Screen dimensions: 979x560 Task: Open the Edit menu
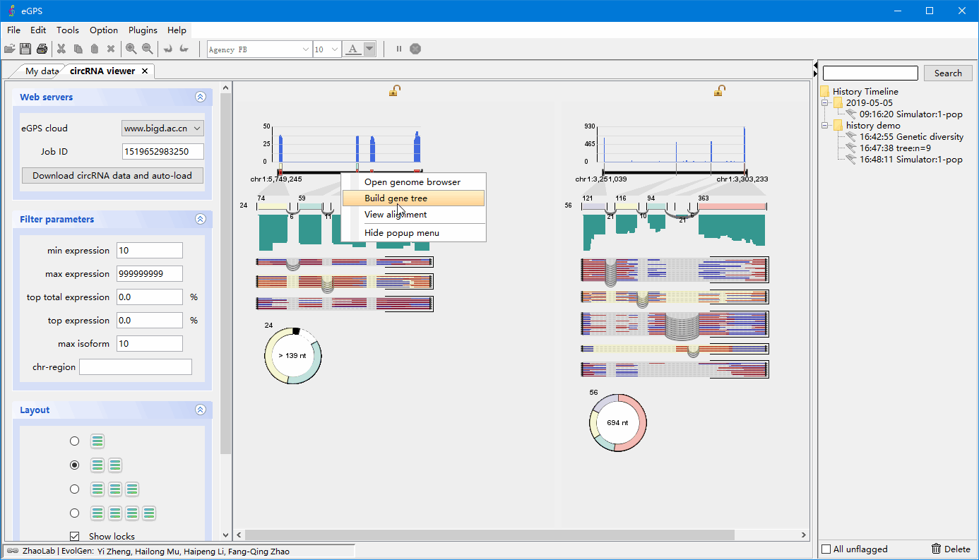[x=38, y=30]
